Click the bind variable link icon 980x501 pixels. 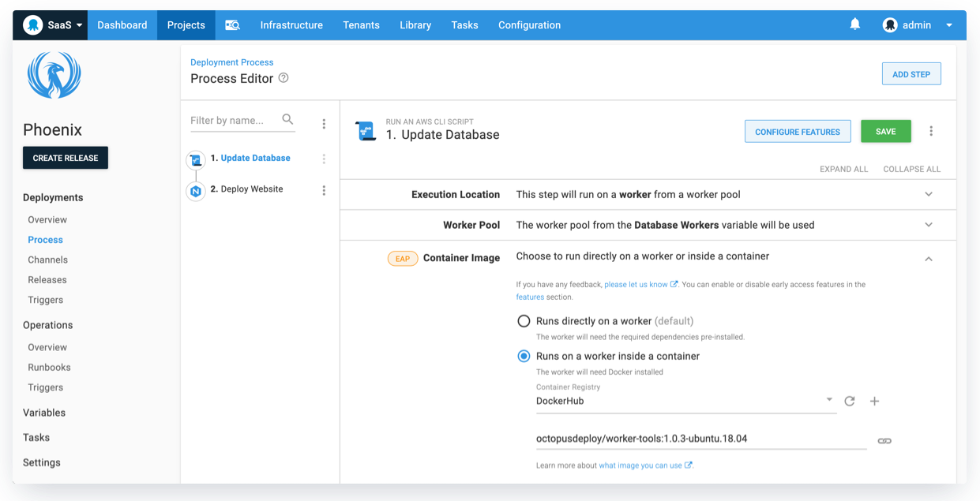884,441
